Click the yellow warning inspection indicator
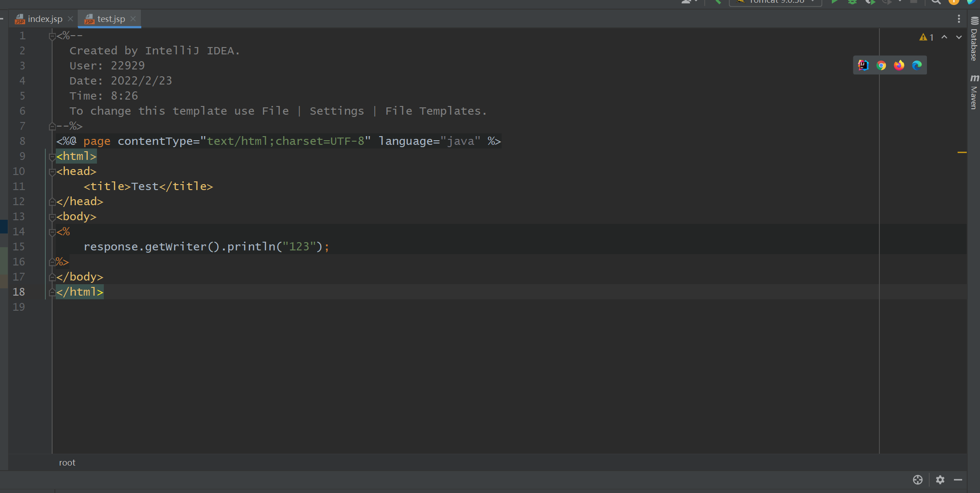Viewport: 980px width, 493px height. click(926, 37)
